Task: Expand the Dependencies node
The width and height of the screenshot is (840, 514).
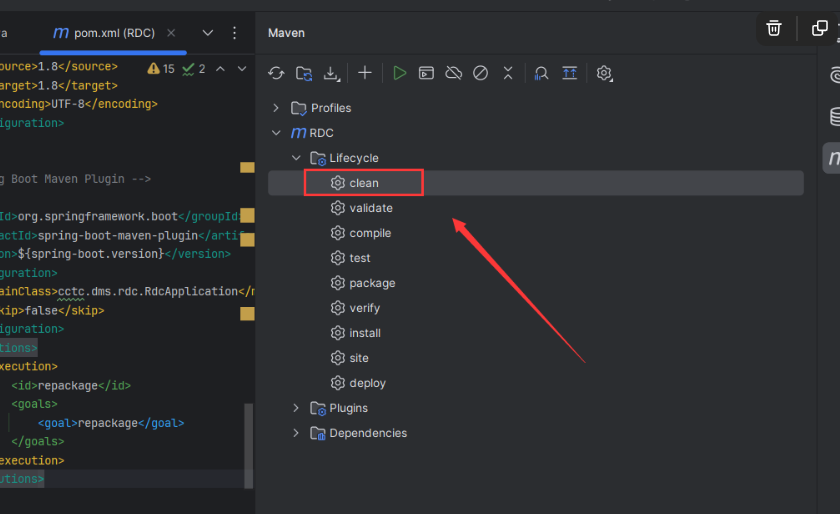Action: pos(295,433)
